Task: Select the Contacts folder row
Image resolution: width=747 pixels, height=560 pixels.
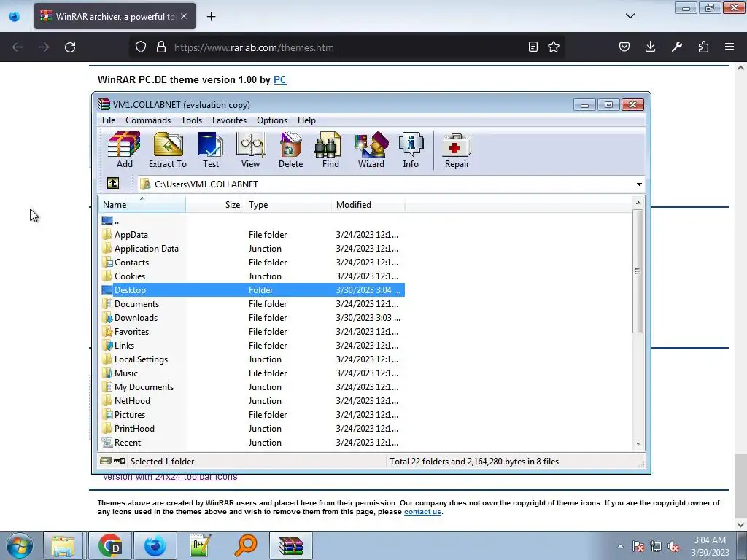Action: 252,262
